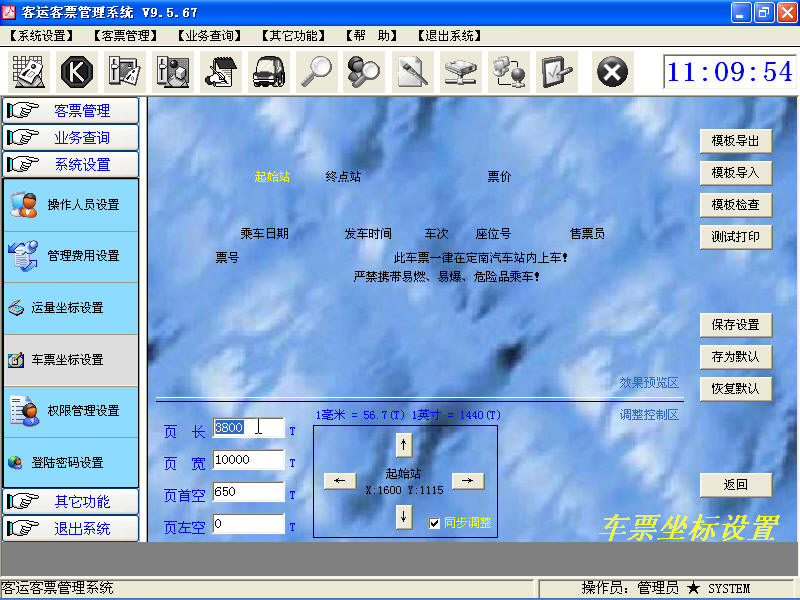
Task: Click the 模板导出 button
Action: pyautogui.click(x=736, y=141)
